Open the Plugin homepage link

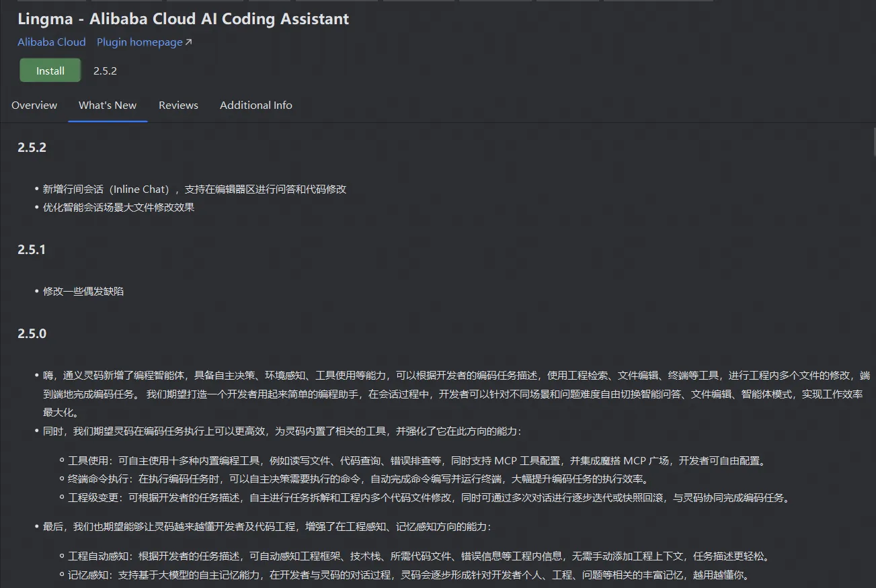140,42
